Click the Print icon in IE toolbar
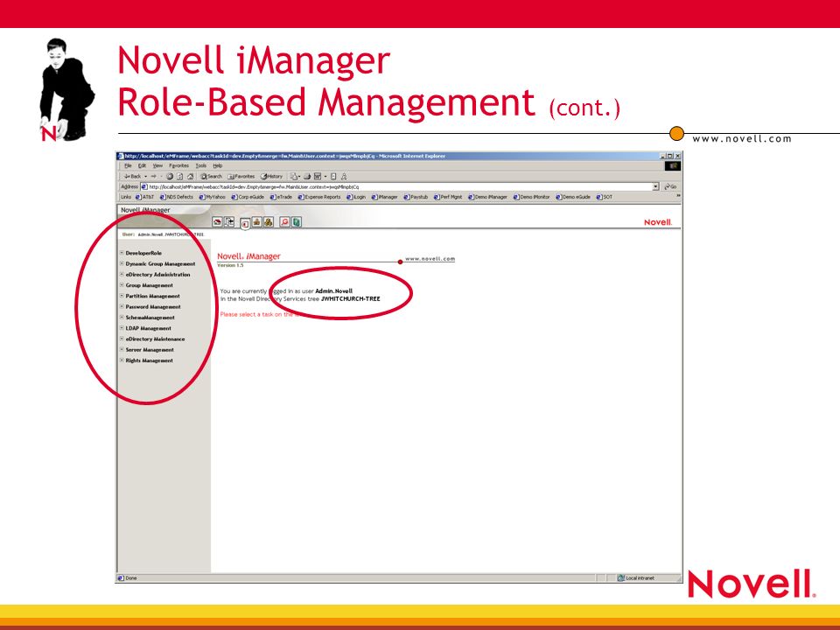Screen dimensions: 840x630 [307, 176]
